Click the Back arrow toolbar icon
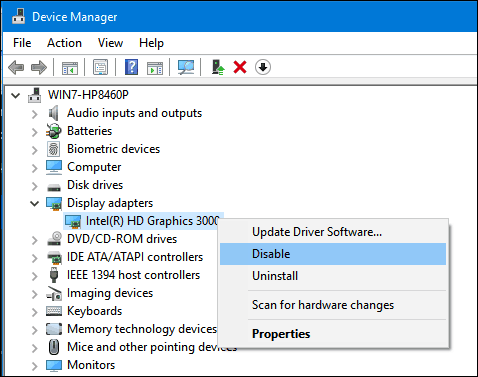This screenshot has width=478, height=377. (x=16, y=68)
